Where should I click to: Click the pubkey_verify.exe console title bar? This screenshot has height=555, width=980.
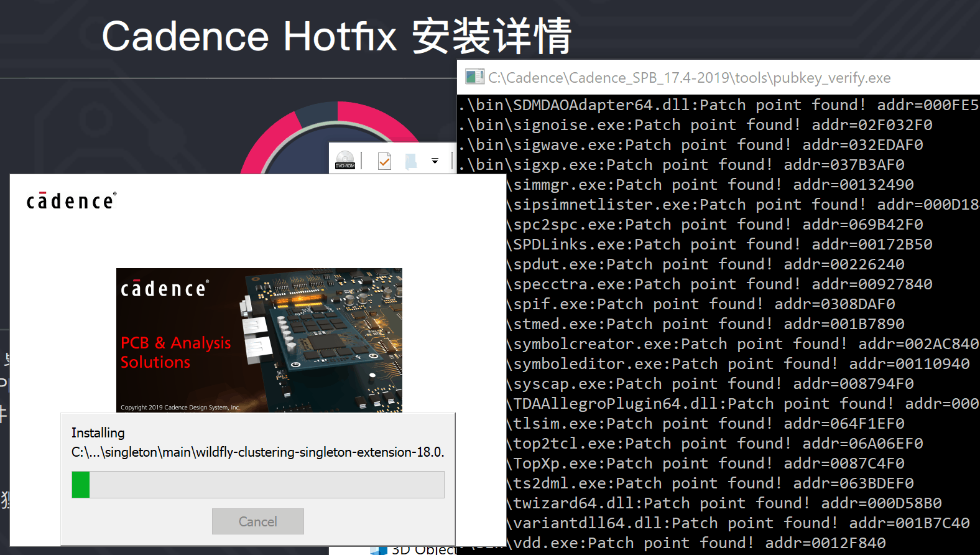coord(718,77)
